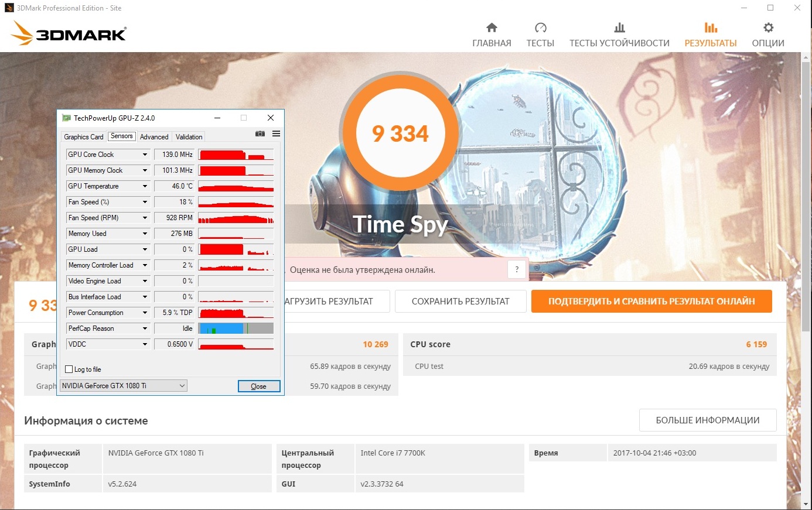Click Intel Core i7 7700K processor text
812x510 pixels.
click(x=393, y=453)
